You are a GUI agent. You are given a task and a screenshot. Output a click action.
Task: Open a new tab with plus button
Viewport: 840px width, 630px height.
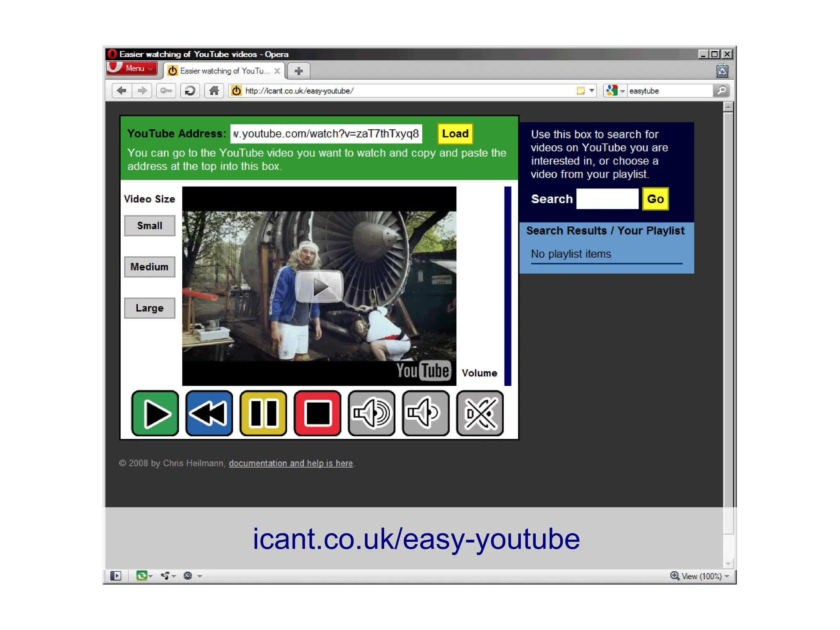click(x=299, y=71)
